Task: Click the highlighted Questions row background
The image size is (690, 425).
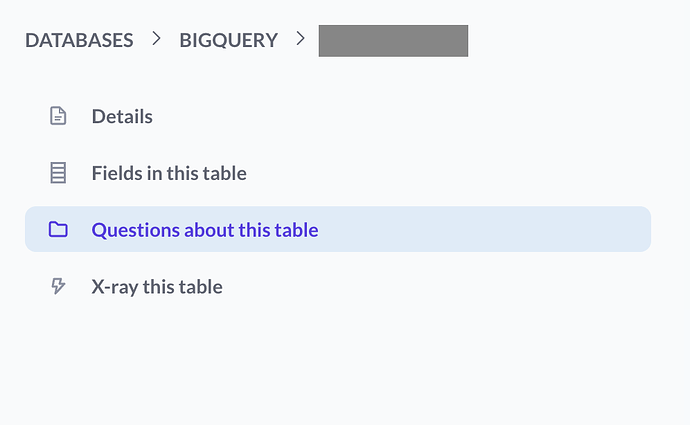Action: pos(338,229)
